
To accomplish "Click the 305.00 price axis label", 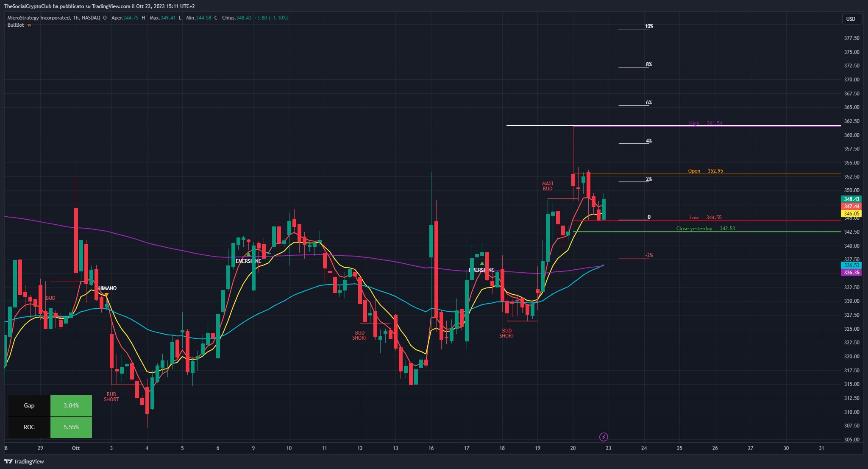I will [852, 440].
